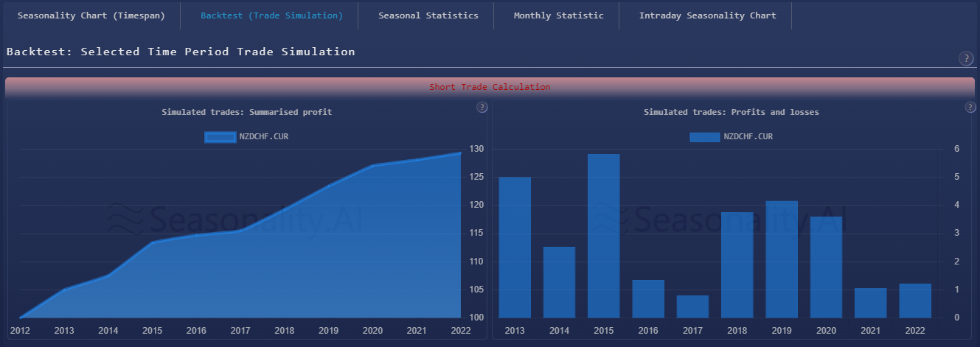This screenshot has height=347, width=980.
Task: Open the Seasonal Statistics tab
Action: click(x=428, y=15)
